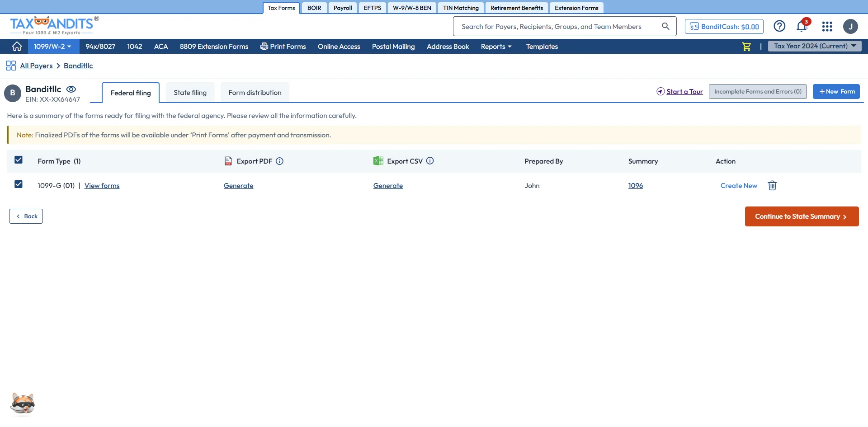This screenshot has height=427, width=868.
Task: Open Print Forms in navigation
Action: point(283,46)
